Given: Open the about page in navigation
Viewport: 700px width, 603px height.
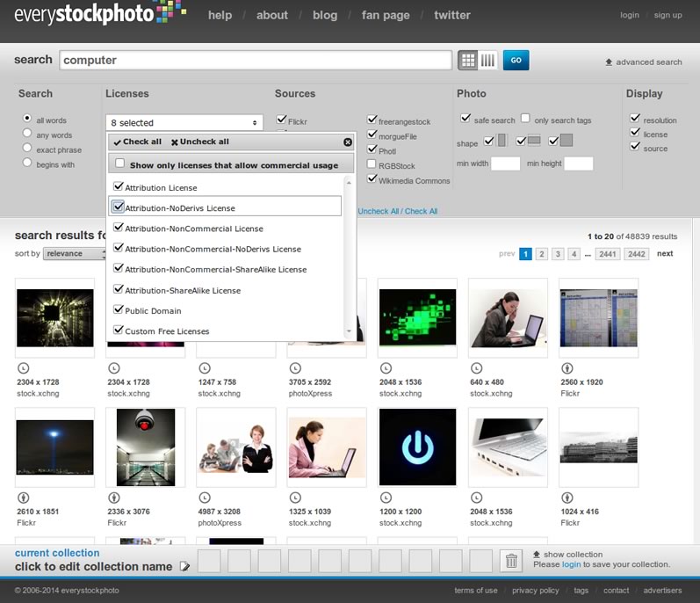Looking at the screenshot, I should pos(272,15).
